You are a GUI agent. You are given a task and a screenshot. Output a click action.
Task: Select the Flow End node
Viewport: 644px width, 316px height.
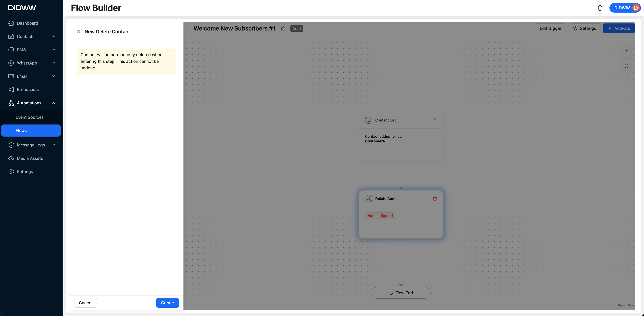[x=401, y=293]
